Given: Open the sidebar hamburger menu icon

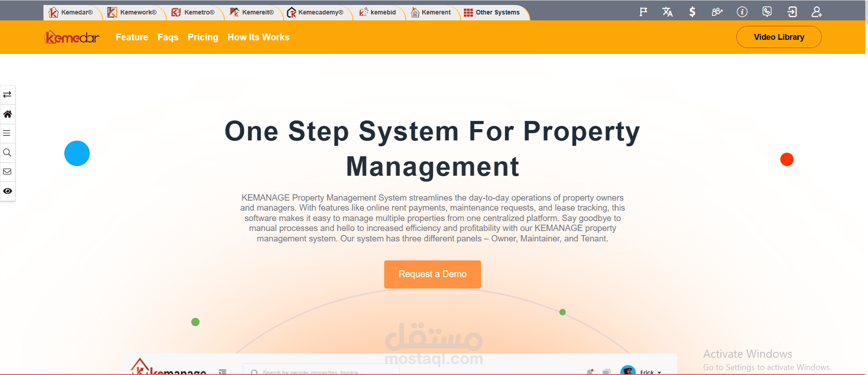Looking at the screenshot, I should click(x=7, y=133).
